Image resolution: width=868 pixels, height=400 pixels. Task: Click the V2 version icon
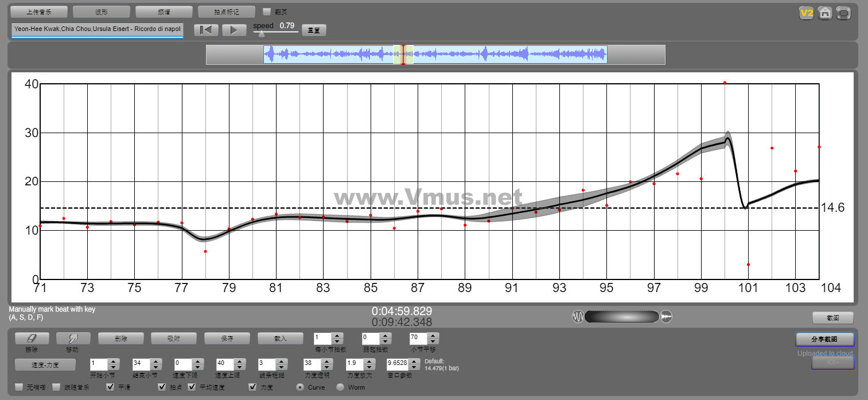click(807, 13)
